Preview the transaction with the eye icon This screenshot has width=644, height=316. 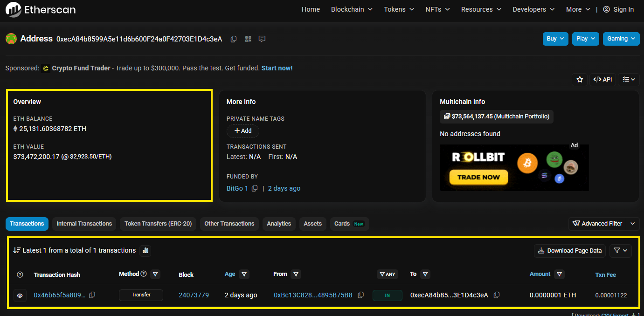tap(20, 295)
